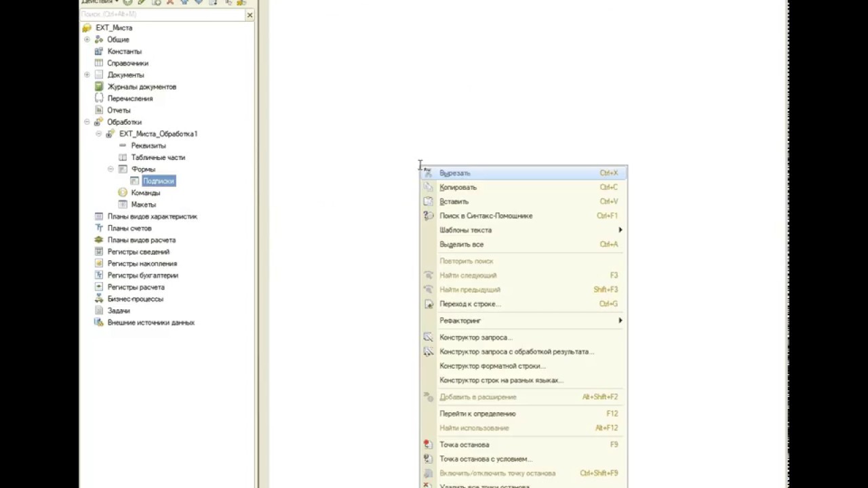
Task: Select Реквизиты under EXT_Миста_Обработка1
Action: pyautogui.click(x=149, y=146)
